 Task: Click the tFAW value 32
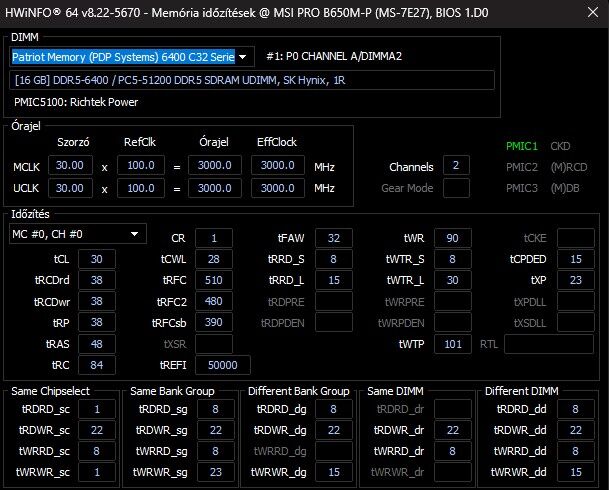[334, 238]
